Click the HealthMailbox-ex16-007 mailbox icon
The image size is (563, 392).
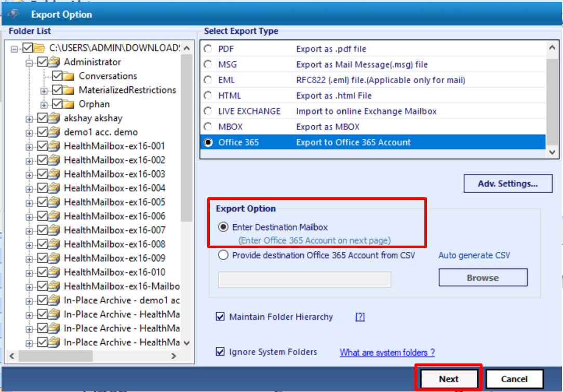pos(54,229)
